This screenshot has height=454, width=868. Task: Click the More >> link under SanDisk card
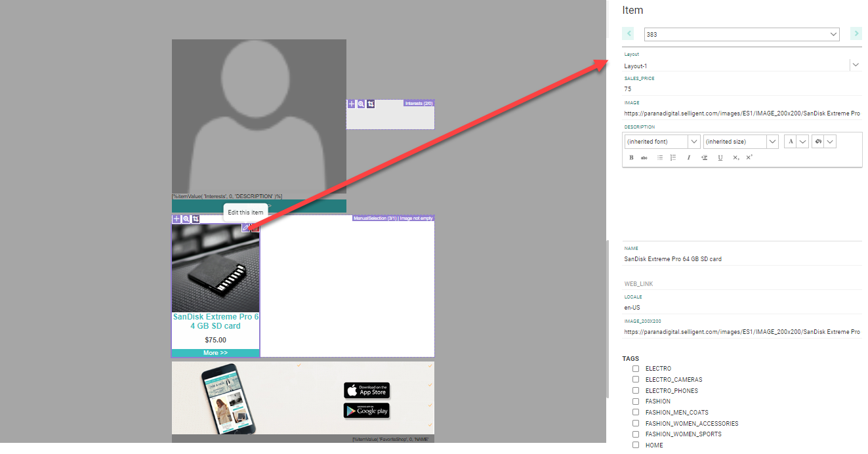pos(215,353)
